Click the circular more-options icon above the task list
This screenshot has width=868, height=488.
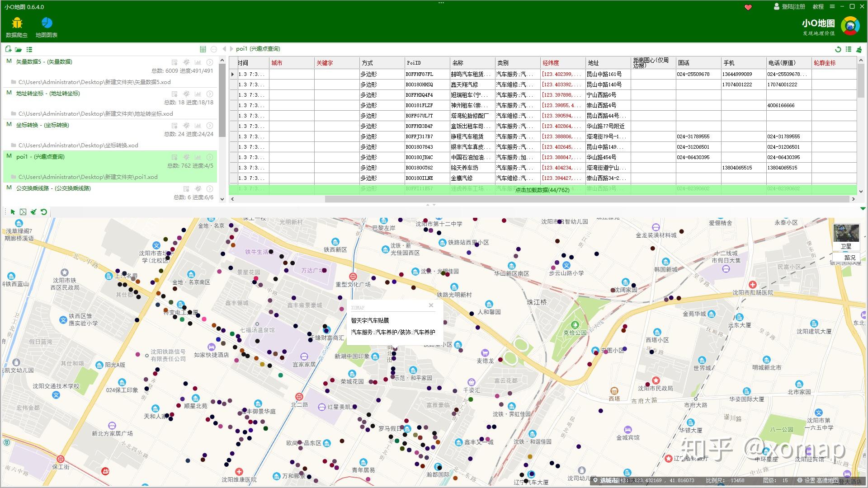point(214,49)
